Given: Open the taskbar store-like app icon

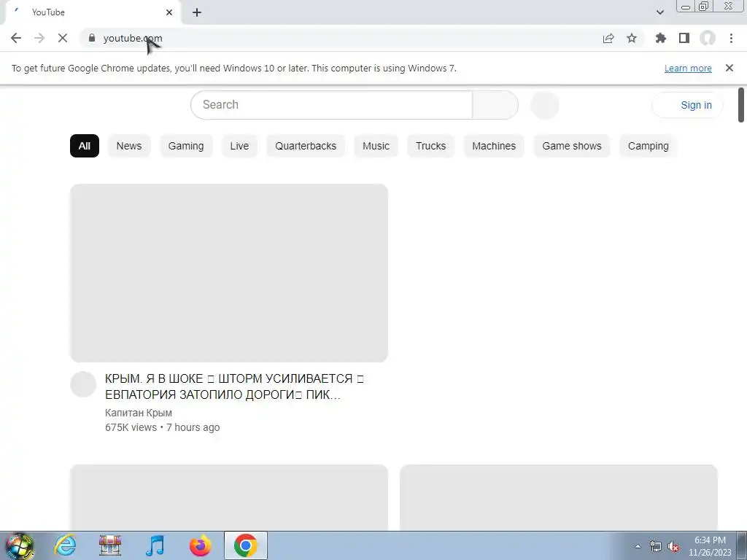Looking at the screenshot, I should (x=110, y=545).
